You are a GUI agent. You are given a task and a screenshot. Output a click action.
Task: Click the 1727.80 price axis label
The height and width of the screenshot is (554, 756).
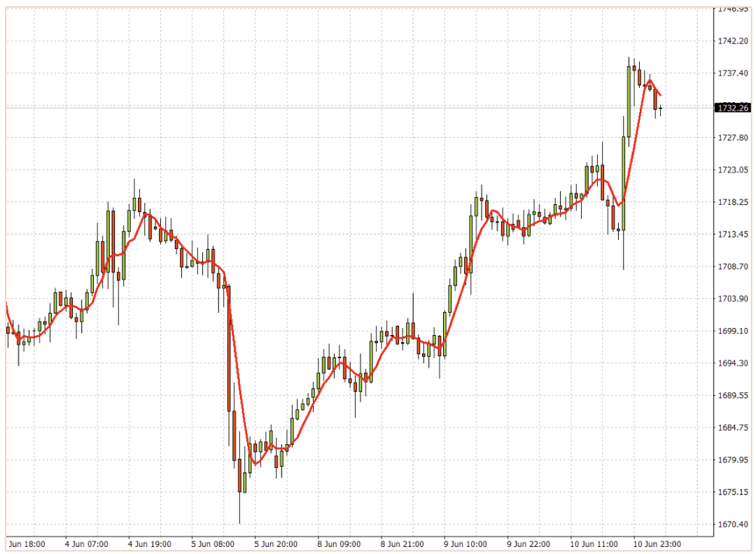pos(734,138)
